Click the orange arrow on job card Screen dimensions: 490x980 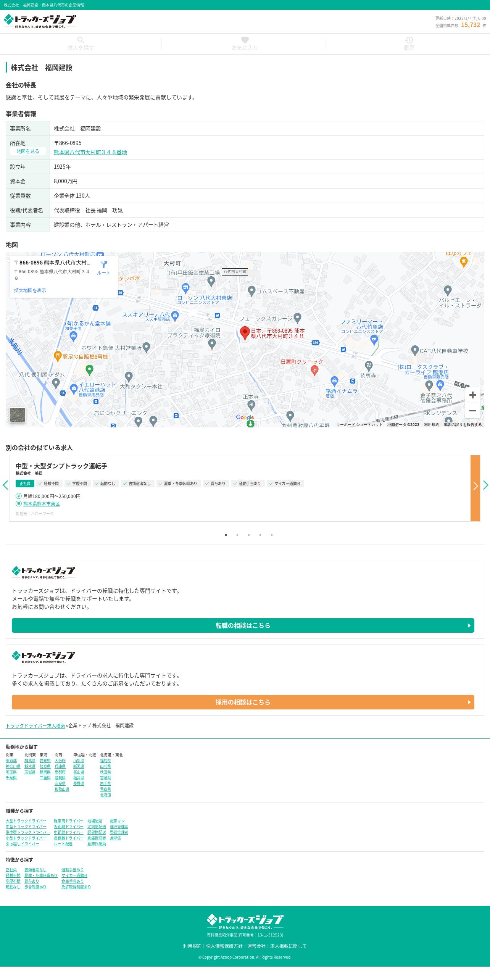[x=475, y=488]
